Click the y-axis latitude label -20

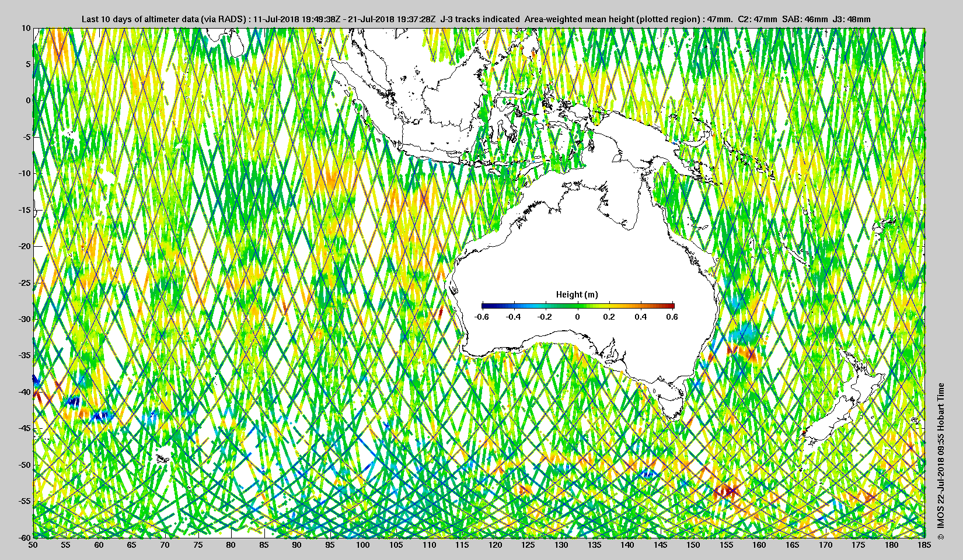(24, 246)
